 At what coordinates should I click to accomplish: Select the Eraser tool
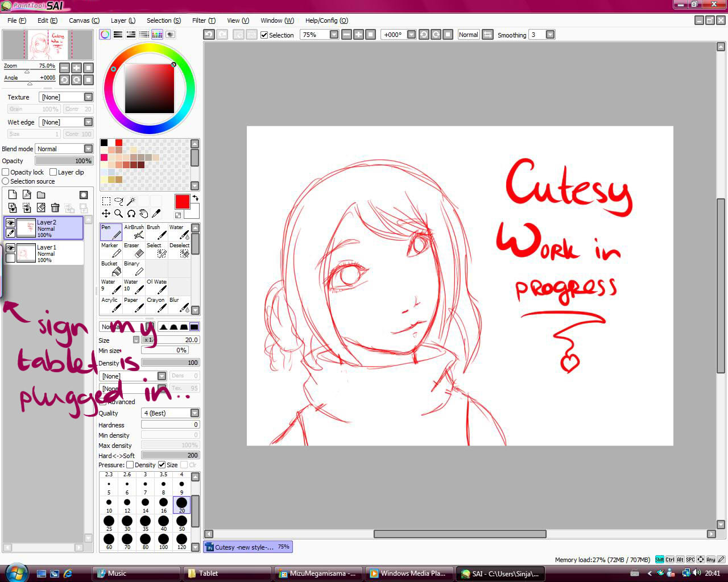(134, 250)
